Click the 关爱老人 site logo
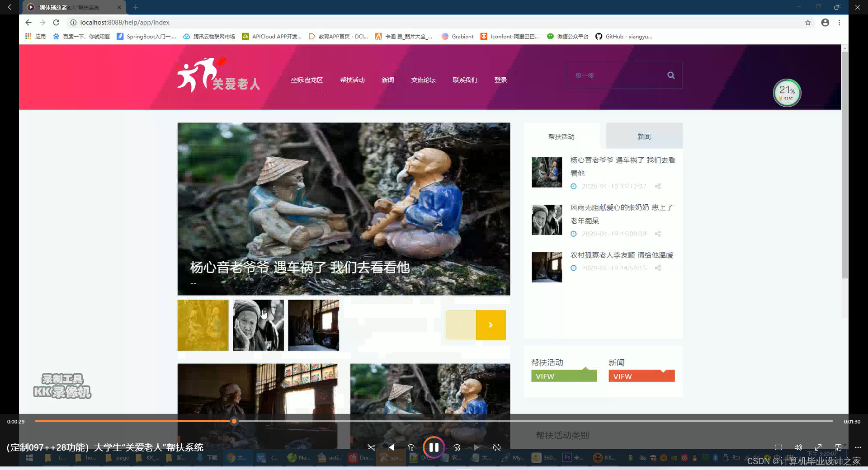This screenshot has height=470, width=868. 218,75
